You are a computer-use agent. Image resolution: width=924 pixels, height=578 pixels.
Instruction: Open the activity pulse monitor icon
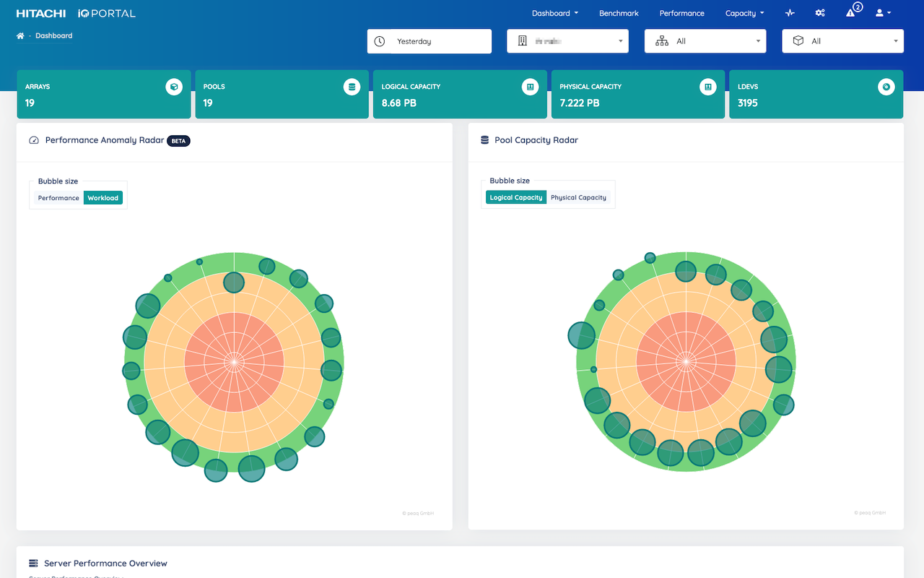pos(790,13)
